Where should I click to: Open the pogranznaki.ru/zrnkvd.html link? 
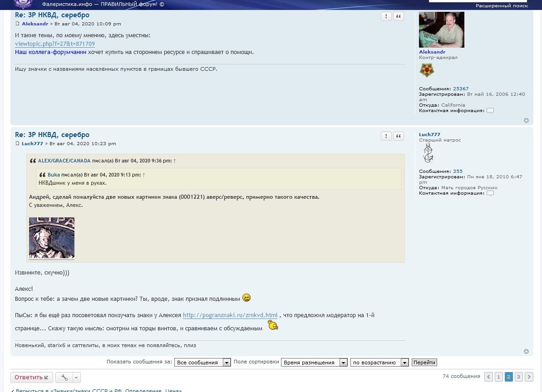(x=230, y=315)
